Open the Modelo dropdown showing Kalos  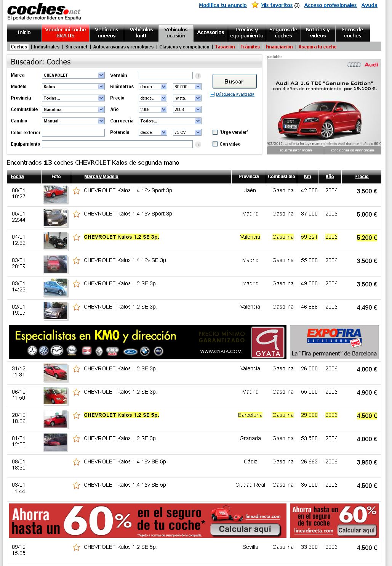pos(73,87)
